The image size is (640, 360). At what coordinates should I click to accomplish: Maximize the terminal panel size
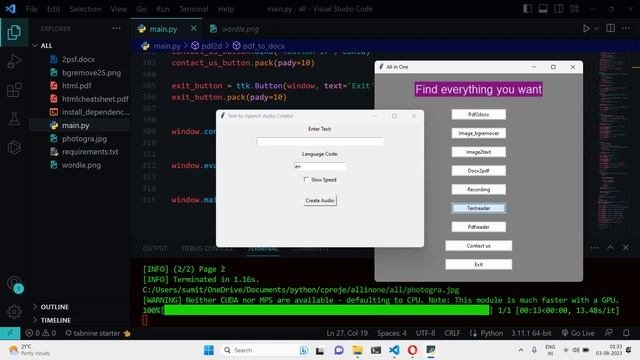click(x=610, y=247)
